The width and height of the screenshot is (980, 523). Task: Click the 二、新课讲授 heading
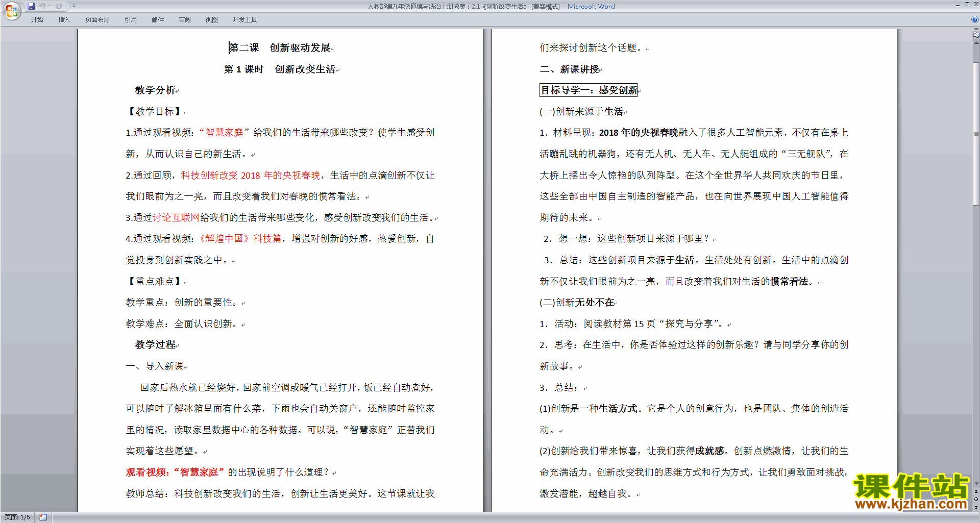click(x=570, y=69)
